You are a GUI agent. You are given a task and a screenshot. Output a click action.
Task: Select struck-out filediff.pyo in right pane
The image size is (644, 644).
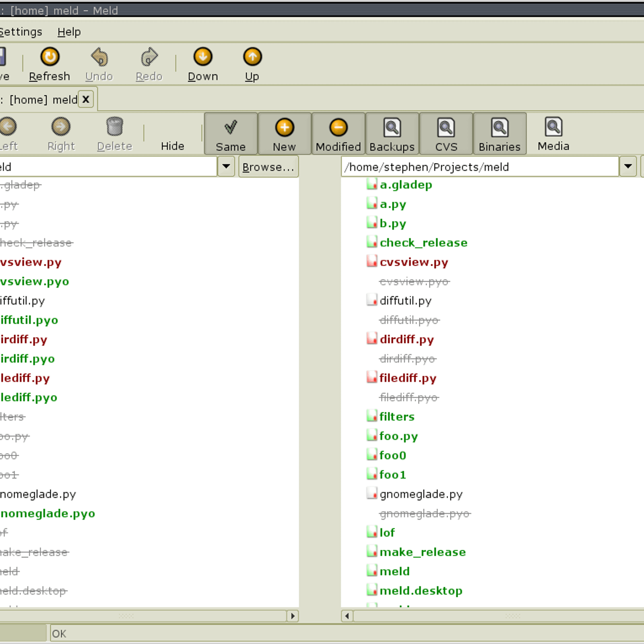coord(409,397)
